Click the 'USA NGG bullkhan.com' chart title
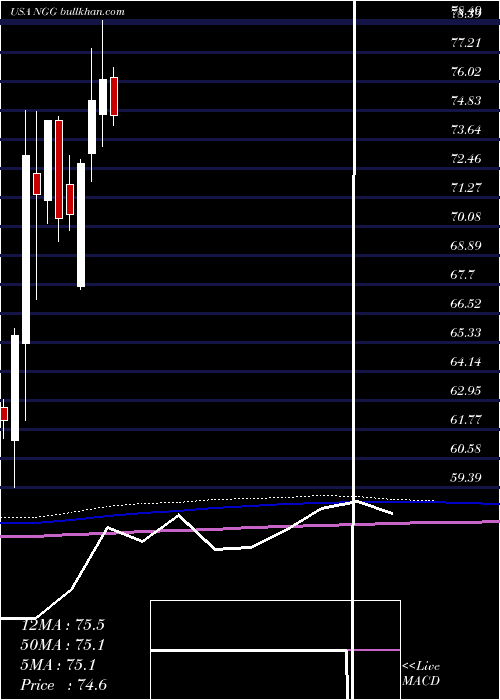Viewport: 500px width, 700px height. (x=67, y=12)
